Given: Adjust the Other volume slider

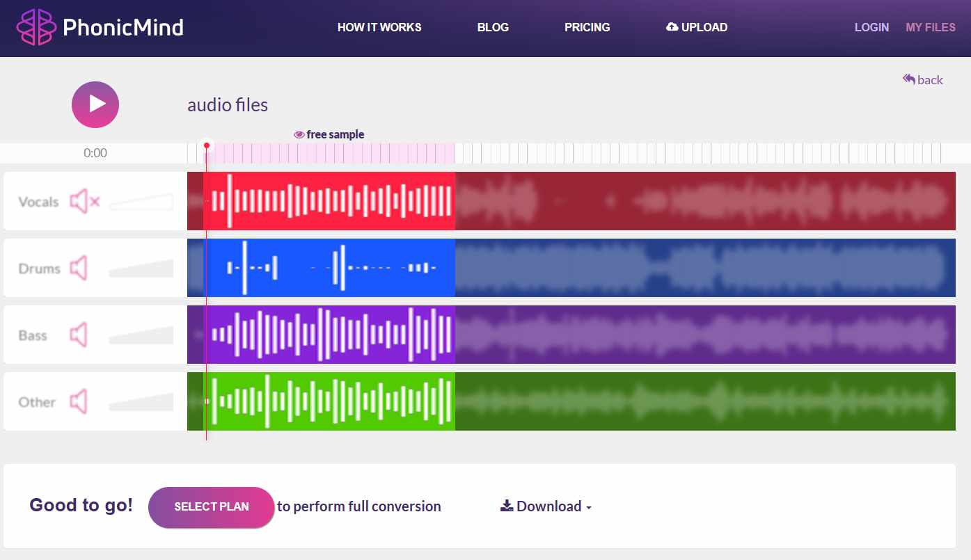Looking at the screenshot, I should coord(141,402).
